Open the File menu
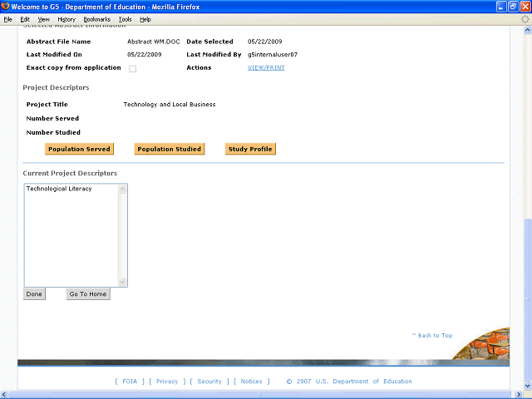532x399 pixels. pos(8,19)
